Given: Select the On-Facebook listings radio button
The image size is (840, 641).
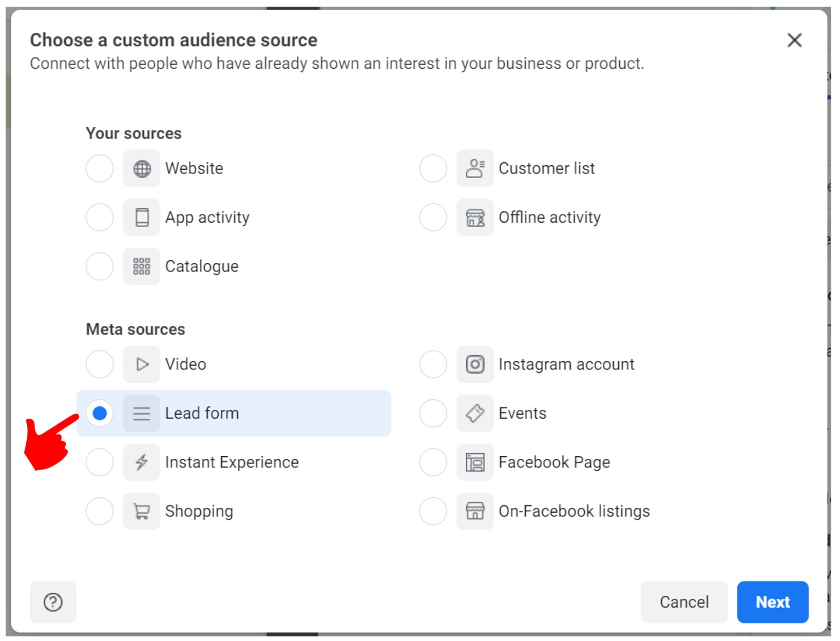Looking at the screenshot, I should point(433,511).
